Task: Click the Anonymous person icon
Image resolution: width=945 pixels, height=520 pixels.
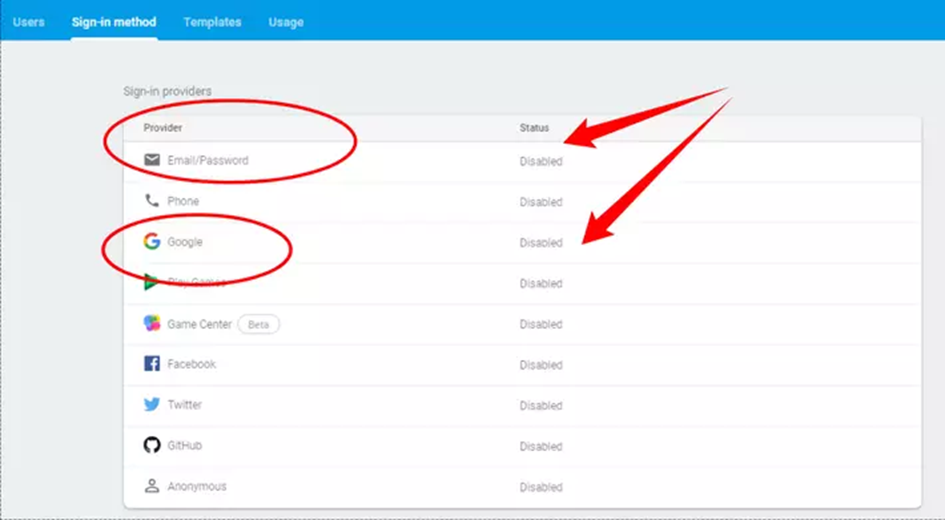Action: (x=152, y=486)
